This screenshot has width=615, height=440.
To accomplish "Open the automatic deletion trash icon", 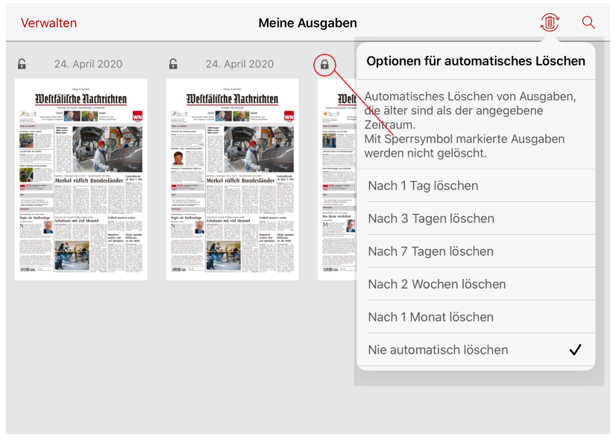I will point(549,22).
